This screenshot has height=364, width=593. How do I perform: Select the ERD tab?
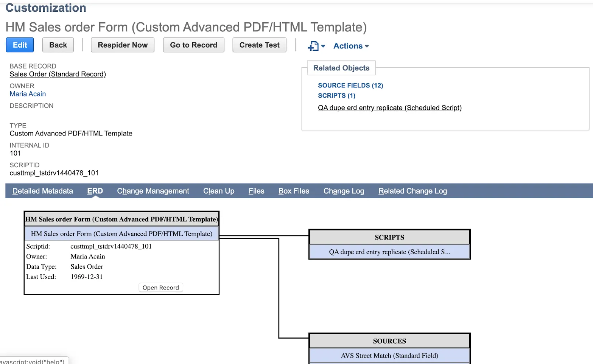tap(95, 191)
